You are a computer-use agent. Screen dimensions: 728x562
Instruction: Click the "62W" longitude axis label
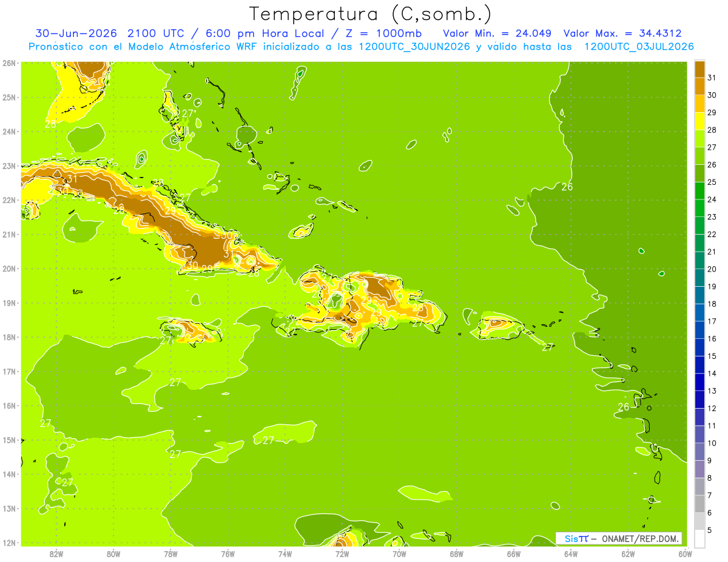(628, 553)
